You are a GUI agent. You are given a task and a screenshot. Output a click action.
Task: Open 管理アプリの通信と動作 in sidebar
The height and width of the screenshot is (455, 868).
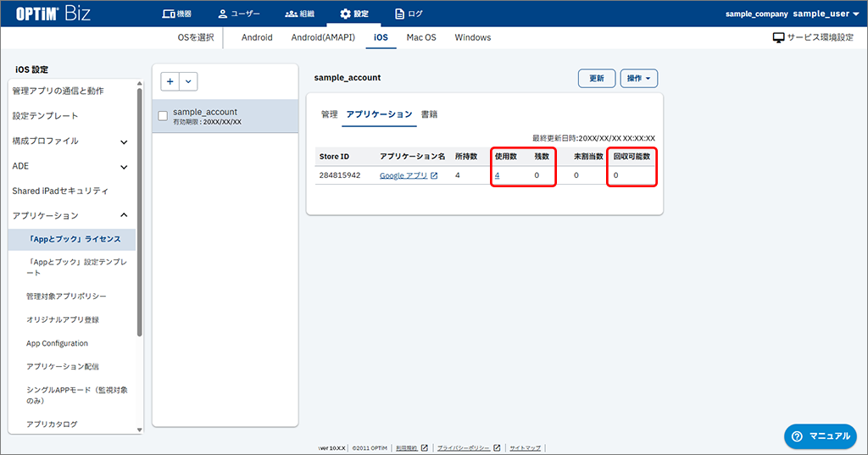click(x=58, y=91)
